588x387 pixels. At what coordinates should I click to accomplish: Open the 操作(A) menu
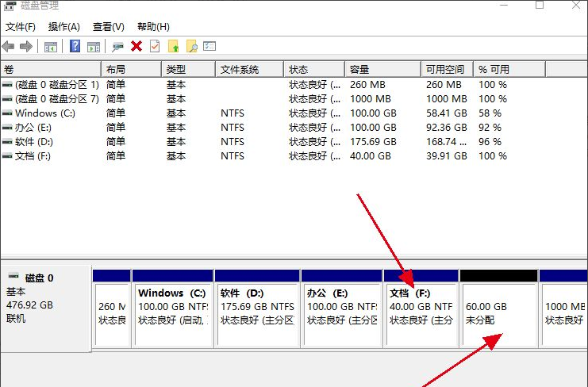[x=63, y=27]
